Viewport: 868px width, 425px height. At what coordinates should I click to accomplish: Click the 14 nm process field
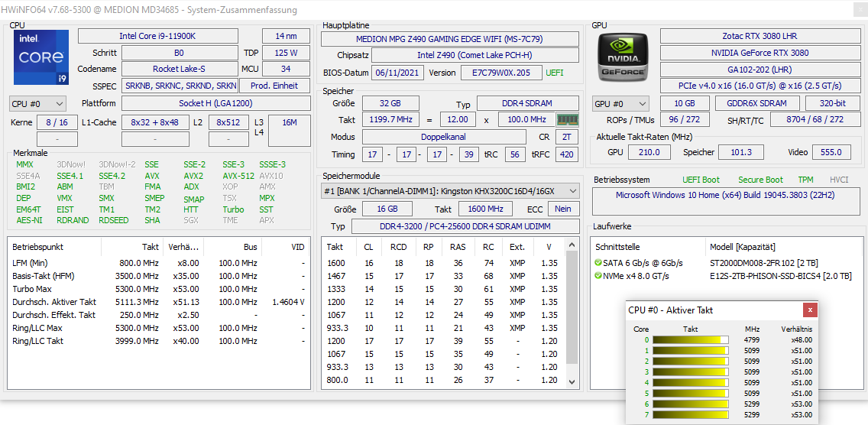coord(287,36)
